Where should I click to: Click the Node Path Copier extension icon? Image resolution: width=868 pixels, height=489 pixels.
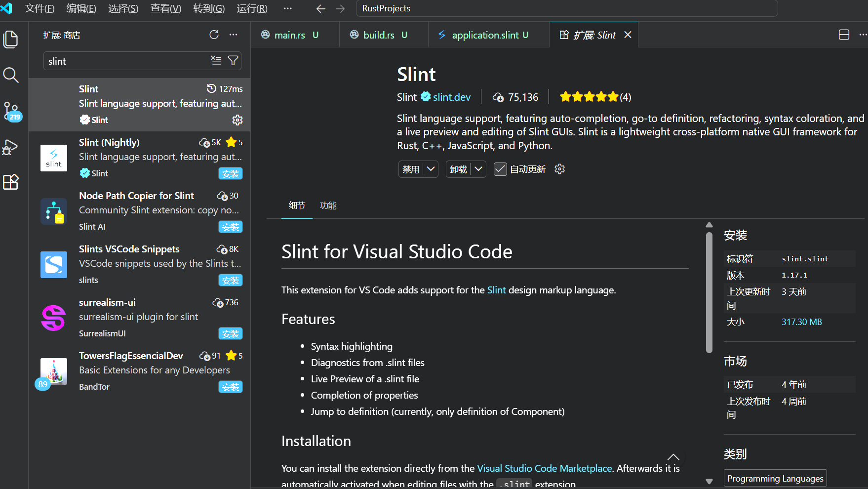pos(54,211)
